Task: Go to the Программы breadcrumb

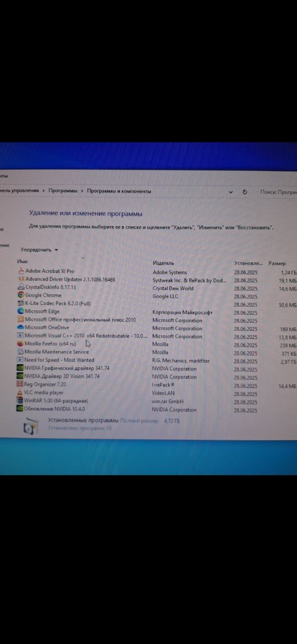Action: pyautogui.click(x=63, y=191)
